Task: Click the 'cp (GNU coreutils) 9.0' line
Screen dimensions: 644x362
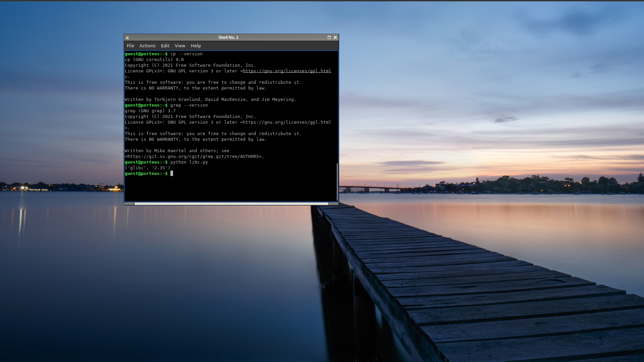Action: pyautogui.click(x=154, y=60)
